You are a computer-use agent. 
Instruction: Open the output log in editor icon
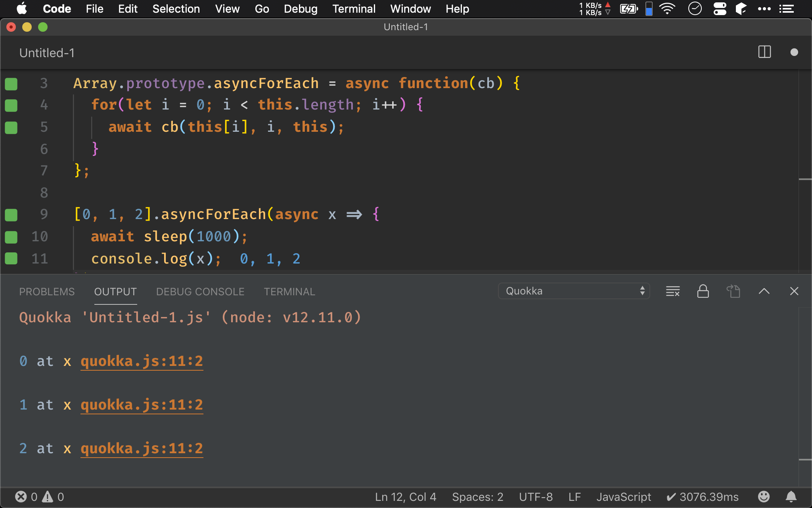[733, 291]
